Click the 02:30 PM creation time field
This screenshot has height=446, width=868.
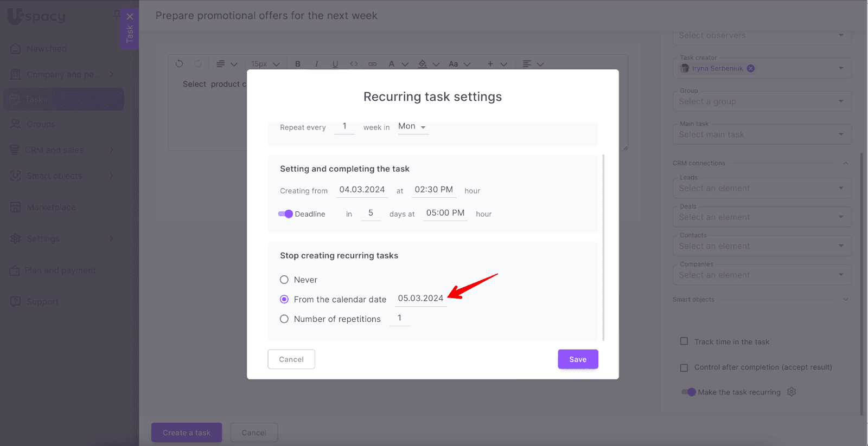(433, 190)
